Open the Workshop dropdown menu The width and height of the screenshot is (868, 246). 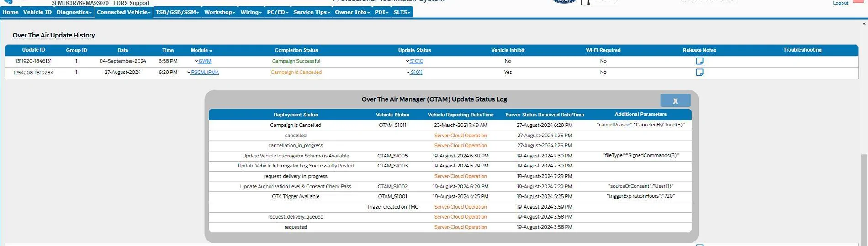point(219,12)
